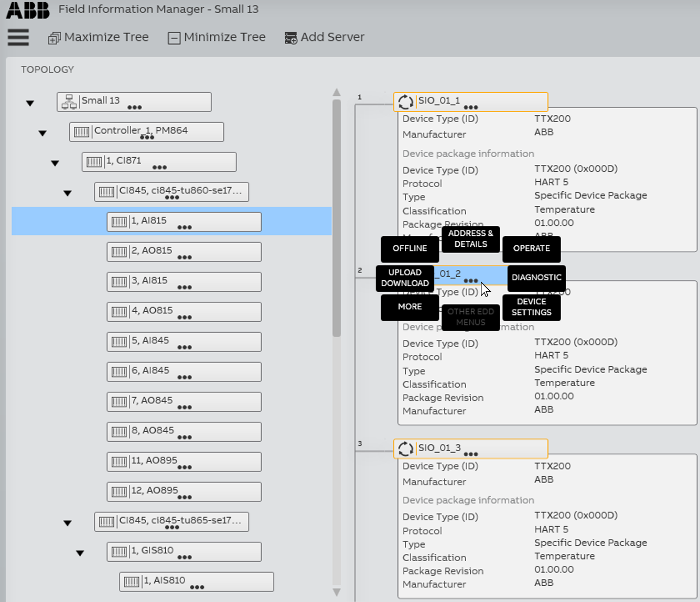
Task: Select OTHER EDD MENUS option
Action: pos(471,318)
